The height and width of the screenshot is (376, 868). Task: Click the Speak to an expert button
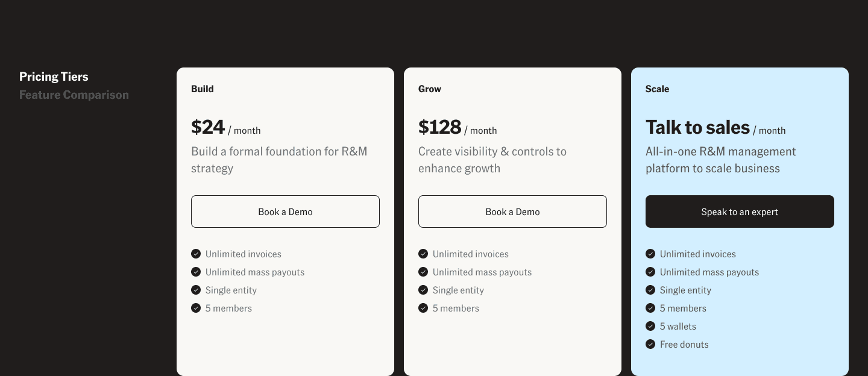[x=740, y=211]
